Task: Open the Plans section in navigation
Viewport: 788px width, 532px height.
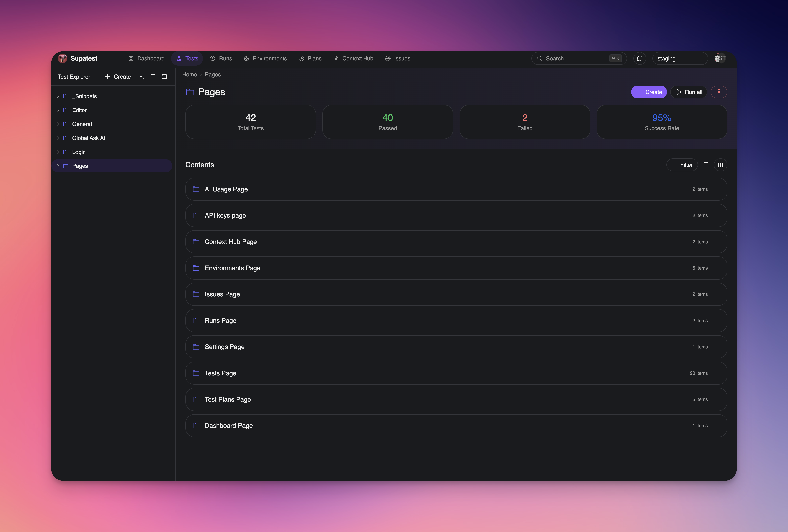Action: pos(310,58)
